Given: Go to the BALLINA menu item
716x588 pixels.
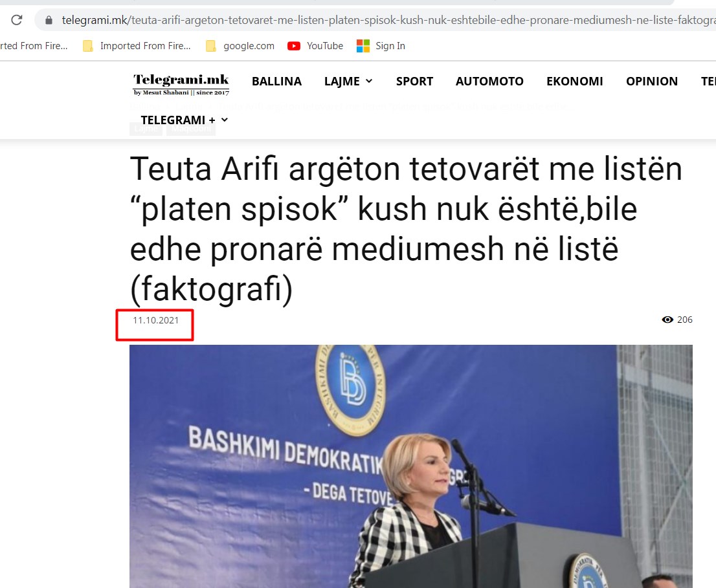Looking at the screenshot, I should 276,82.
